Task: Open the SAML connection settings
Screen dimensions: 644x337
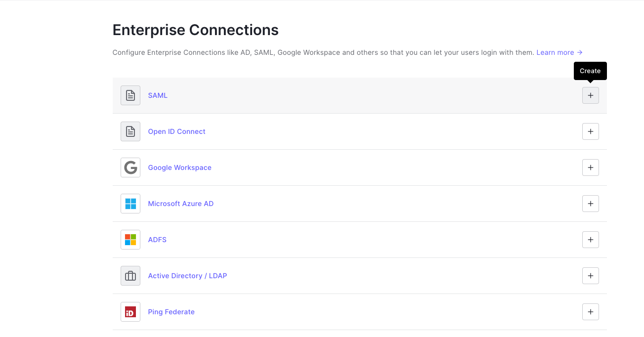Action: coord(158,95)
